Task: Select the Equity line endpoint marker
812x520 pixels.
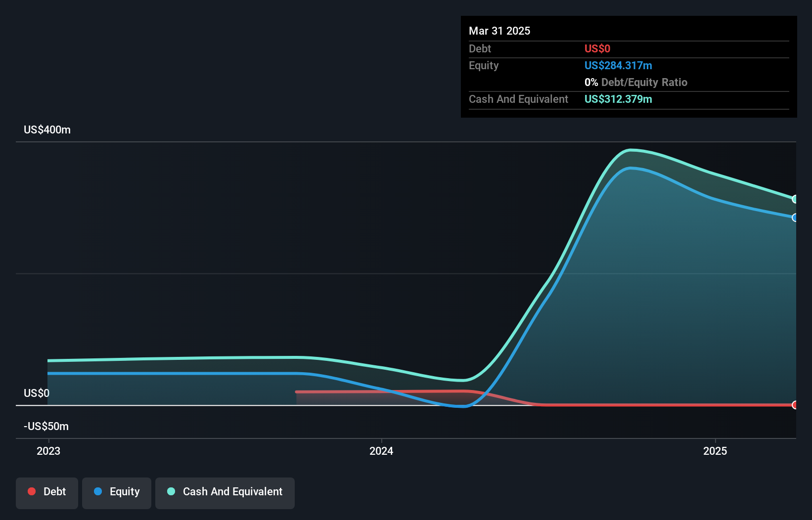Action: coord(795,217)
